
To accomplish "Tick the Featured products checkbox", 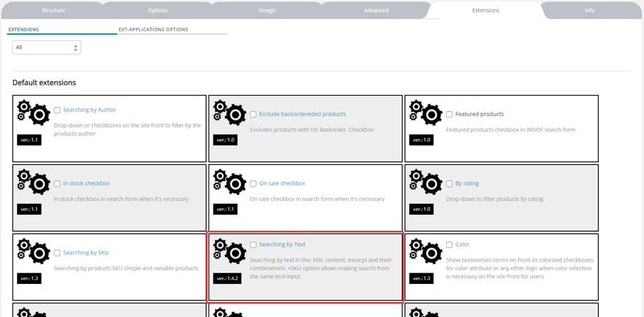I will 449,114.
